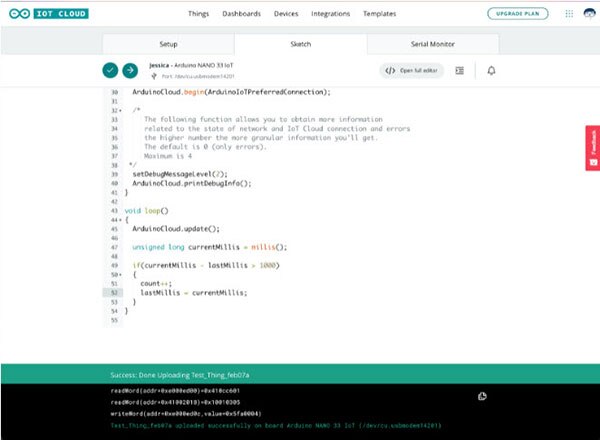Click the Open full editor button
Screen dimensions: 600x440
[412, 70]
